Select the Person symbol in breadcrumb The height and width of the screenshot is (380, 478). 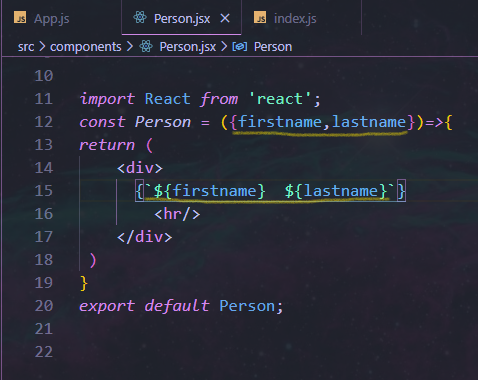coord(273,47)
